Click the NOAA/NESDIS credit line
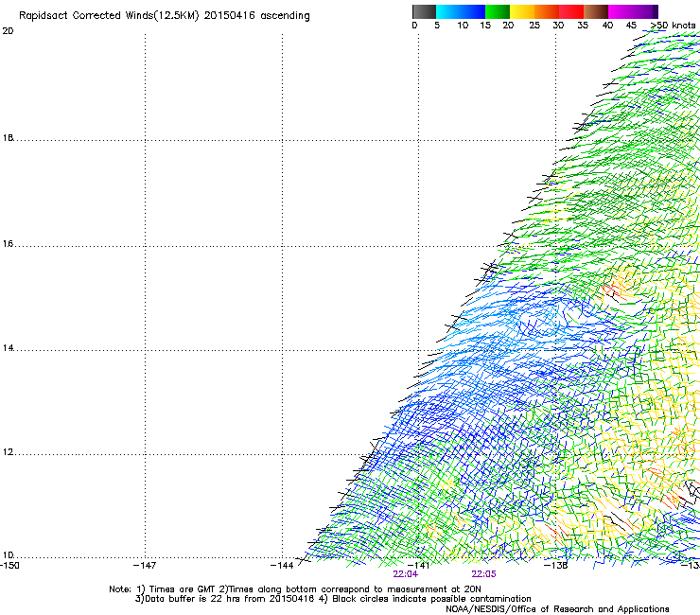Viewport: 700px width, 615px height. (557, 609)
